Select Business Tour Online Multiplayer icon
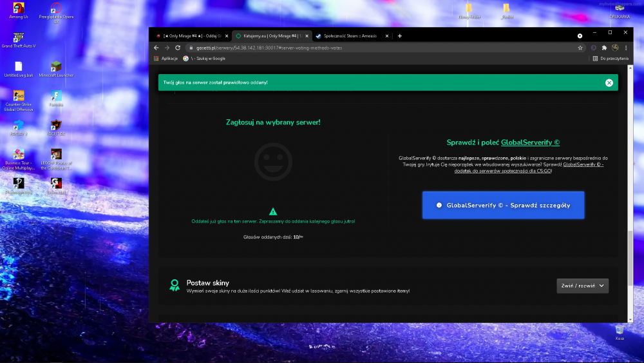This screenshot has width=644, height=363. coord(19,159)
